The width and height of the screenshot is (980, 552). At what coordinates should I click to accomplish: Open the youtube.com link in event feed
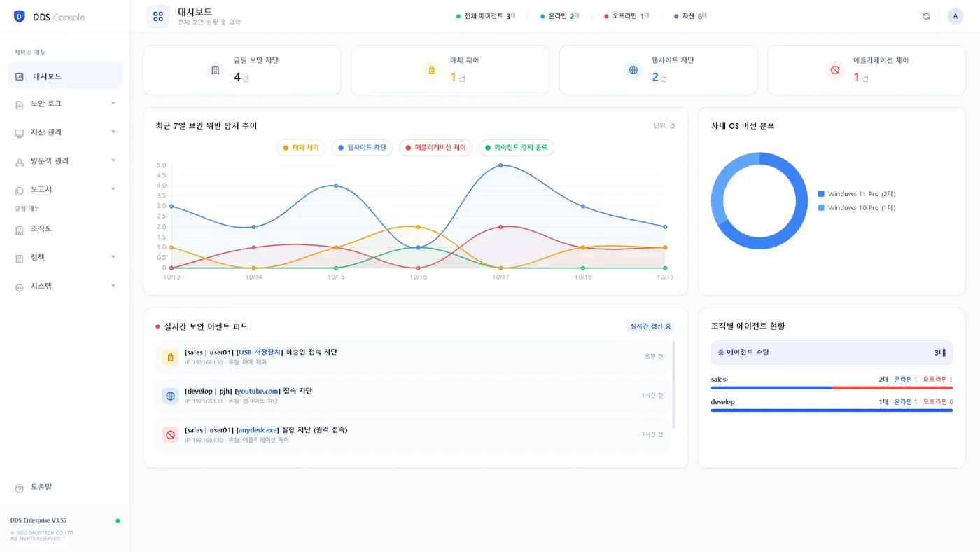(x=258, y=391)
